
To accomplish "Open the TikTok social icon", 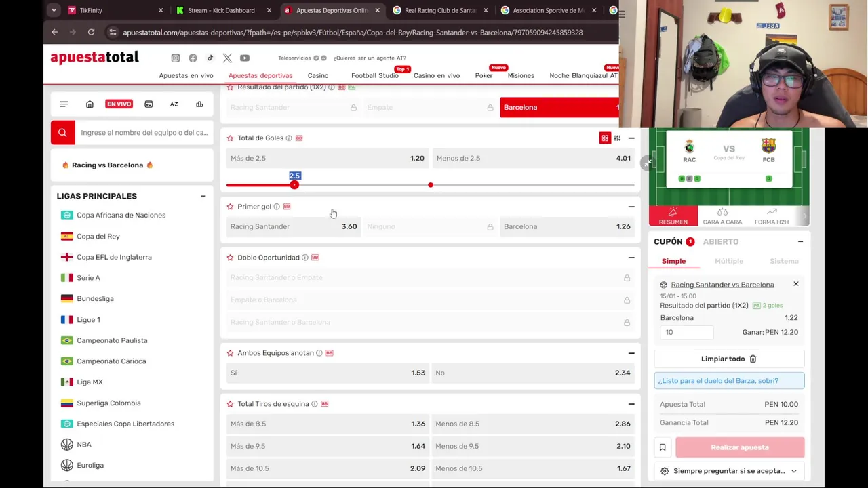I will point(210,58).
